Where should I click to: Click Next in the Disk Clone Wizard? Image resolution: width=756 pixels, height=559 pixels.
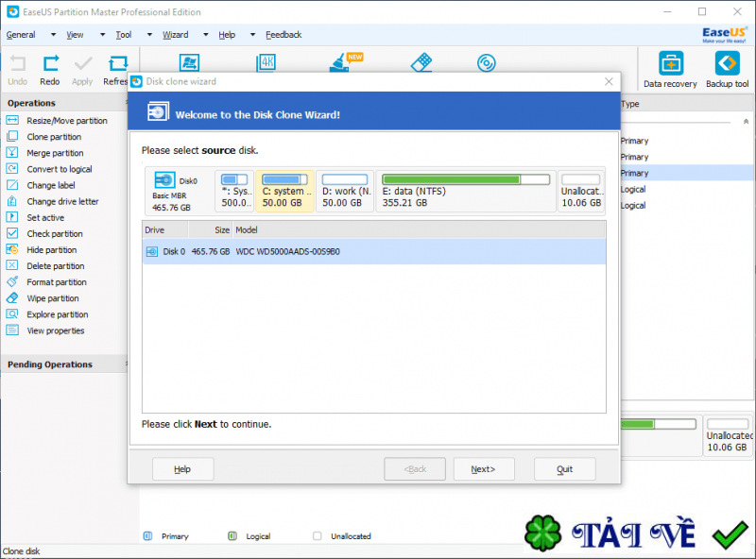pyautogui.click(x=484, y=468)
